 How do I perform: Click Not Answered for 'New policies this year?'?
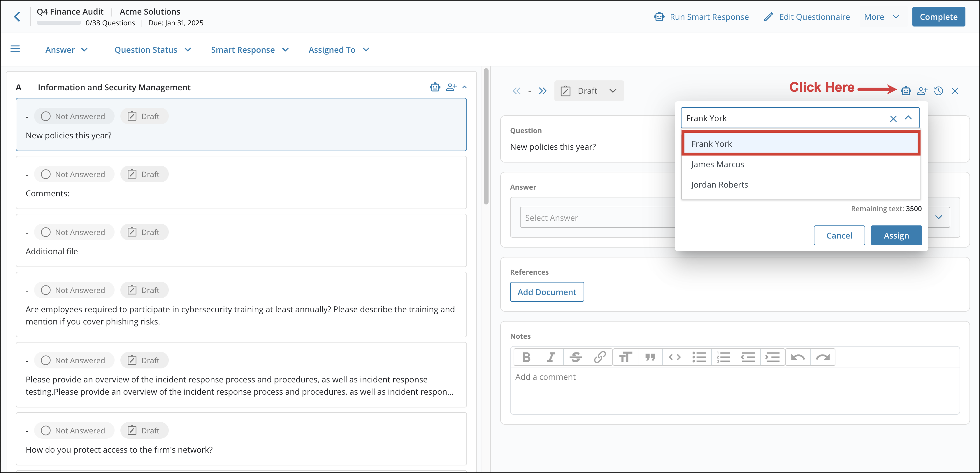click(x=74, y=116)
